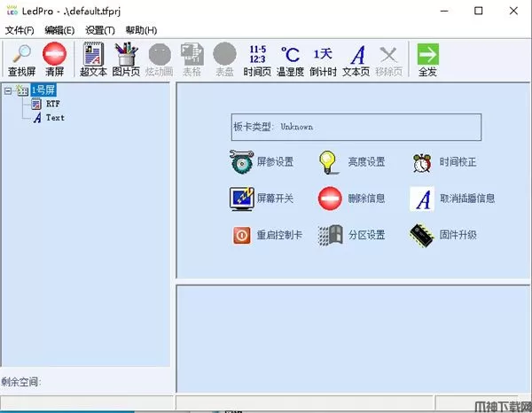The height and width of the screenshot is (413, 532).
Task: Click the 板卡类型 Unknown field
Action: coord(356,127)
